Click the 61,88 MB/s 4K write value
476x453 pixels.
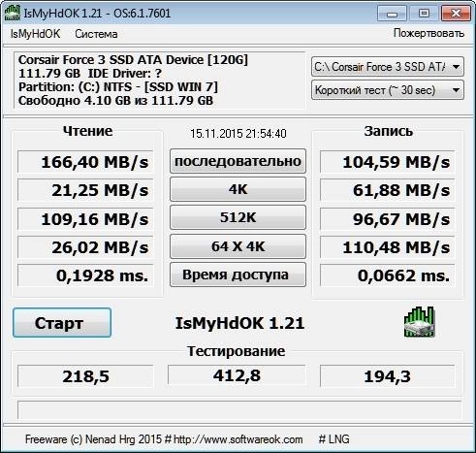pyautogui.click(x=388, y=190)
